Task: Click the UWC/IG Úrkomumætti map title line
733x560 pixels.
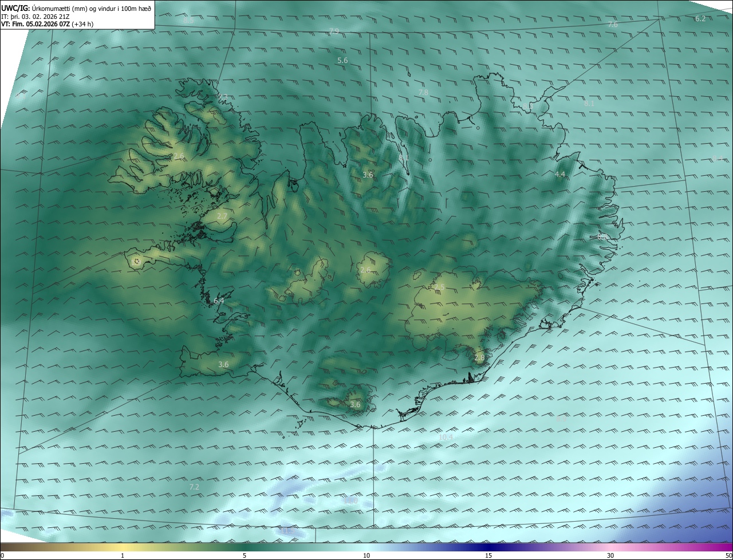Action: pyautogui.click(x=76, y=8)
